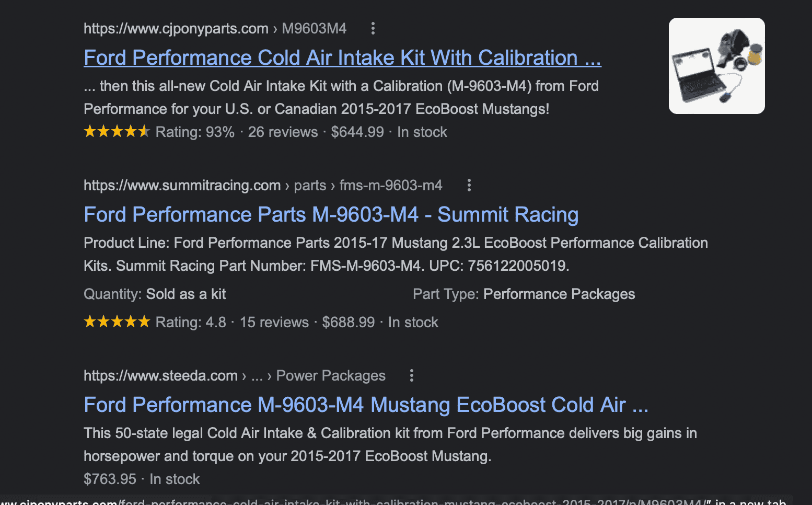The width and height of the screenshot is (812, 505).
Task: Click the 'Rating: 93%' text in first result
Action: [x=195, y=132]
